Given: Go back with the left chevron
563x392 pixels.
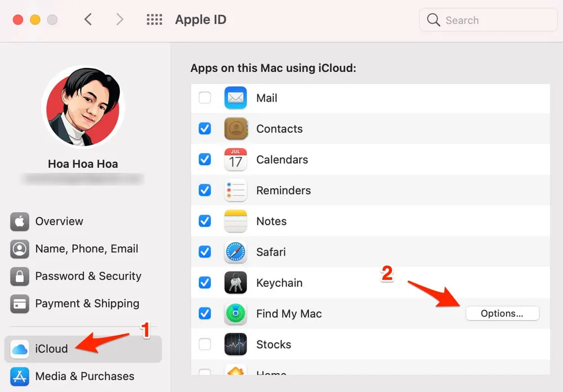Looking at the screenshot, I should click(88, 20).
